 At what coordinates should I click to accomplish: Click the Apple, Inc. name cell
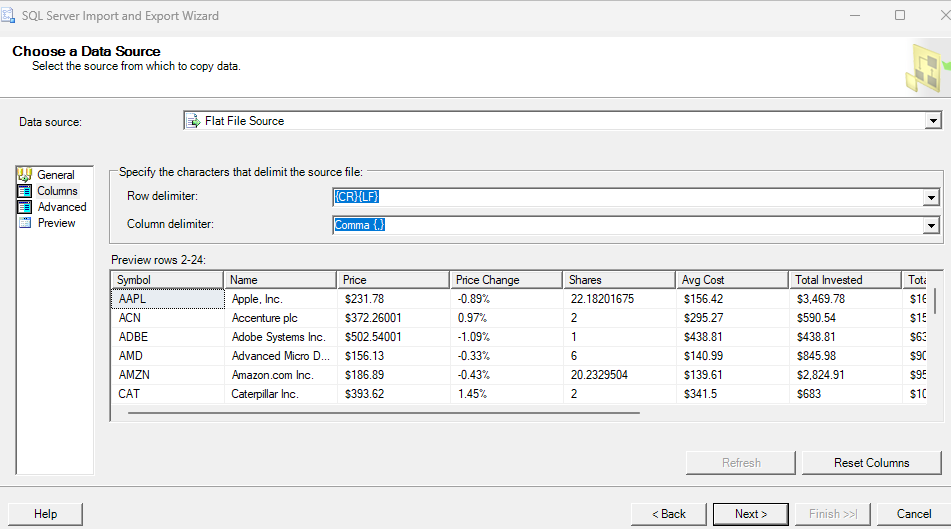tap(281, 298)
